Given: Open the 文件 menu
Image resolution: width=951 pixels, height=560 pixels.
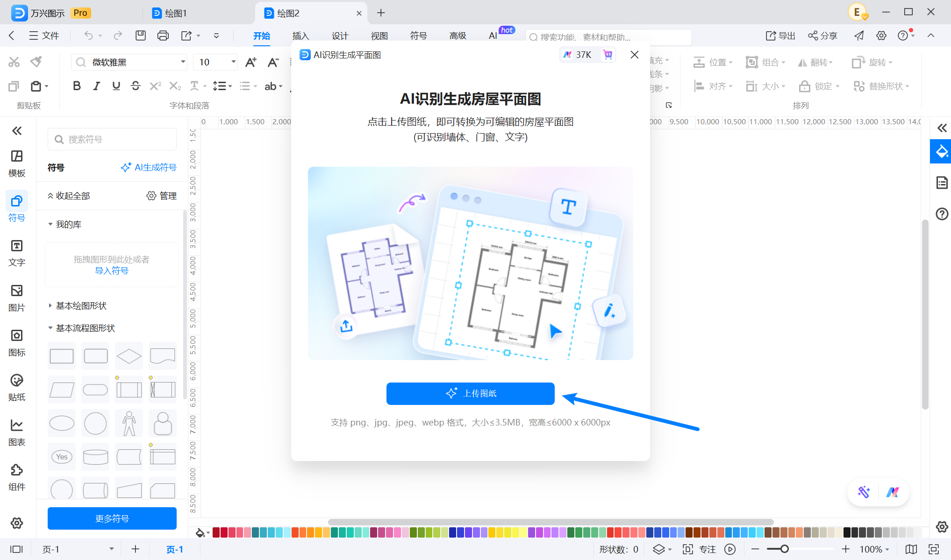Looking at the screenshot, I should (x=44, y=35).
